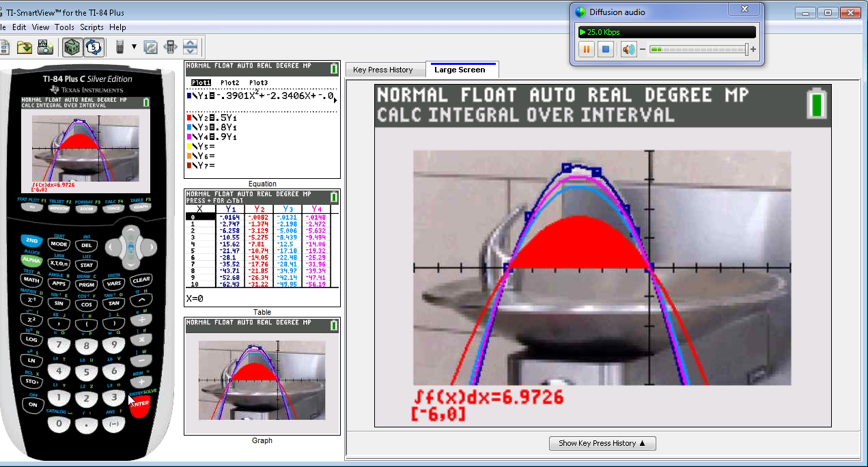The width and height of the screenshot is (868, 467).
Task: Click the APPS calculator key
Action: [59, 283]
